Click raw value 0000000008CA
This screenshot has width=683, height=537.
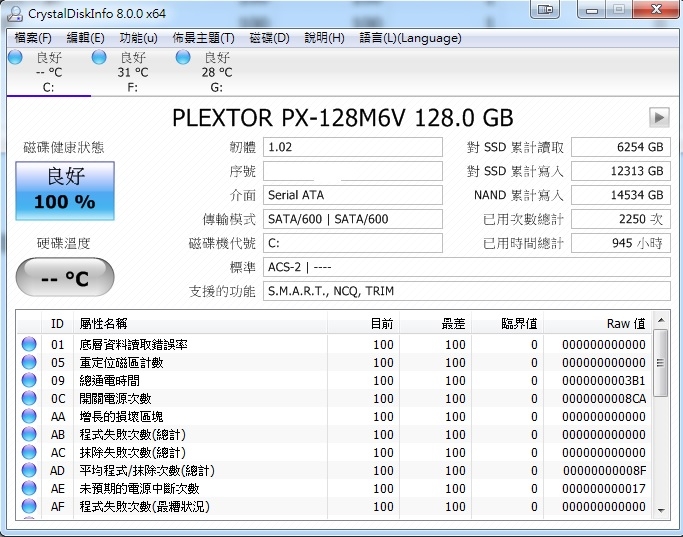(604, 399)
